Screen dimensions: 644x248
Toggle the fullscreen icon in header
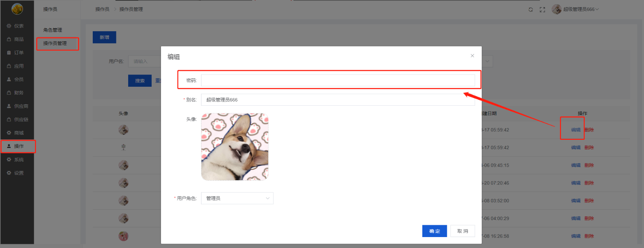click(x=542, y=9)
